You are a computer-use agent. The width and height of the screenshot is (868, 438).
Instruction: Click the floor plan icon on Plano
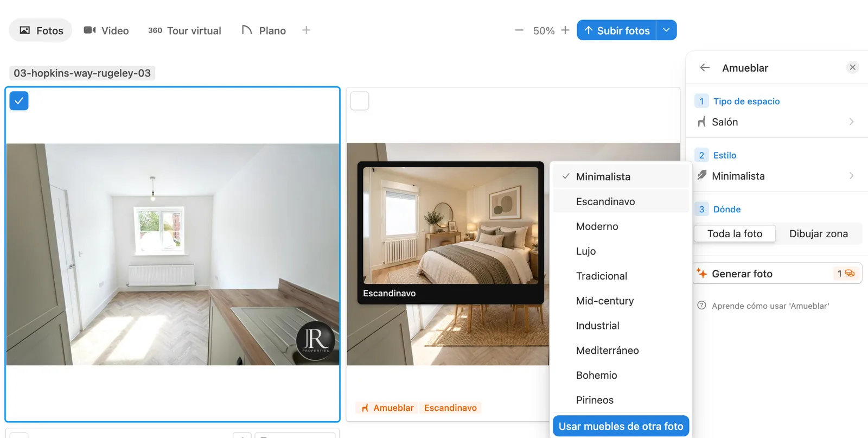point(247,30)
